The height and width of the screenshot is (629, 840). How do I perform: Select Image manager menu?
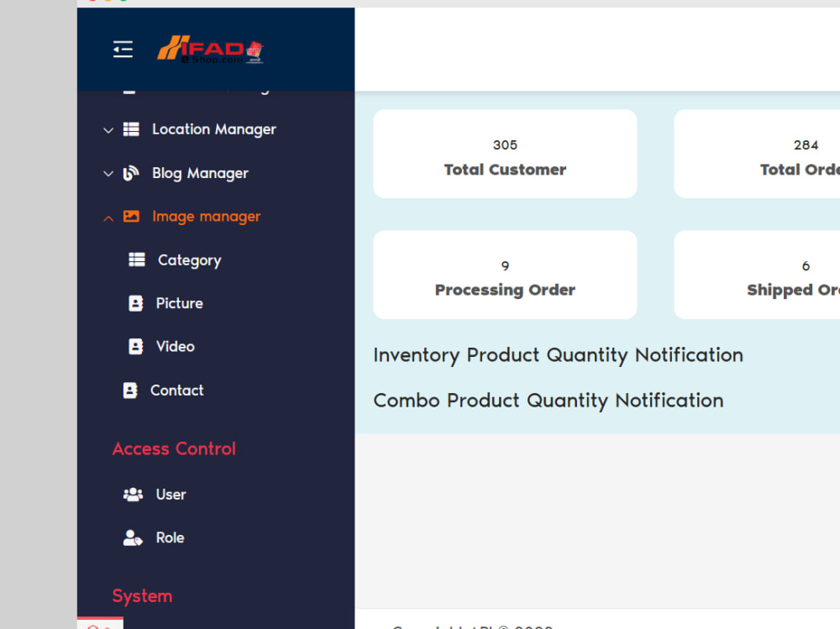pos(207,217)
